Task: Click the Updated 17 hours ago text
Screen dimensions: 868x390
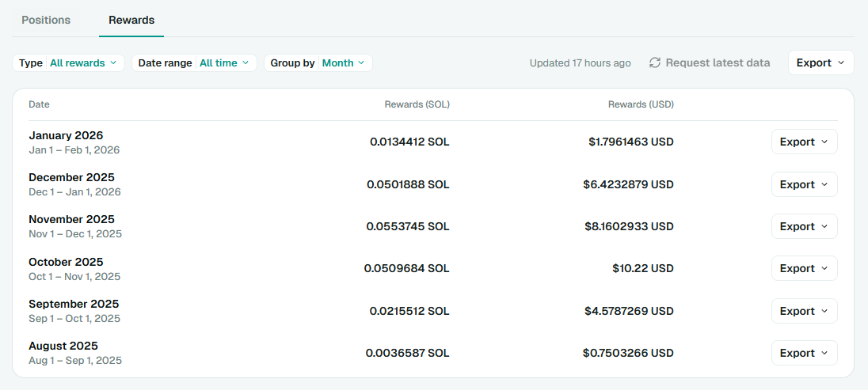Action: click(x=580, y=62)
